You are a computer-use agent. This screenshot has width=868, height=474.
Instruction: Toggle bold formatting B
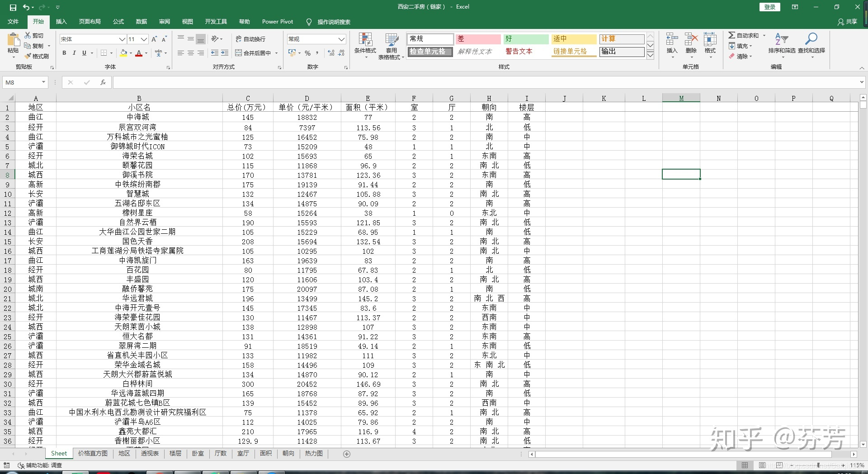click(x=64, y=53)
